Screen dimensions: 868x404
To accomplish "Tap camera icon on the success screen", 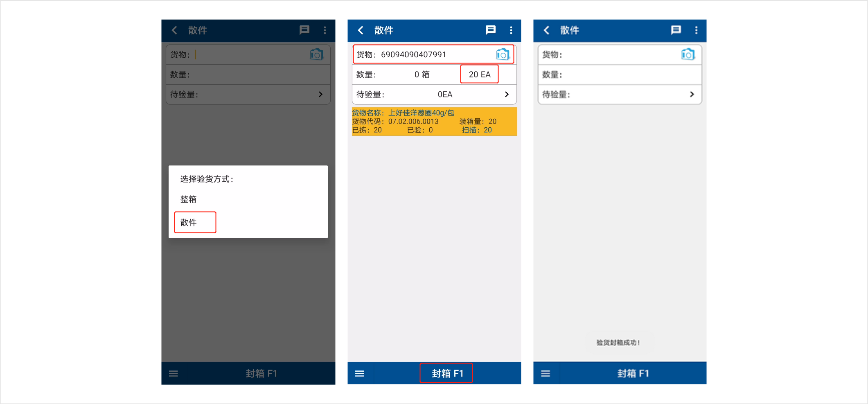I will click(688, 54).
